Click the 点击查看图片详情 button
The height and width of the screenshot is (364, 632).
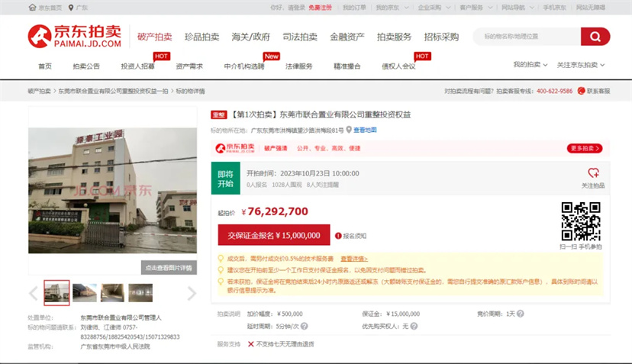(169, 268)
